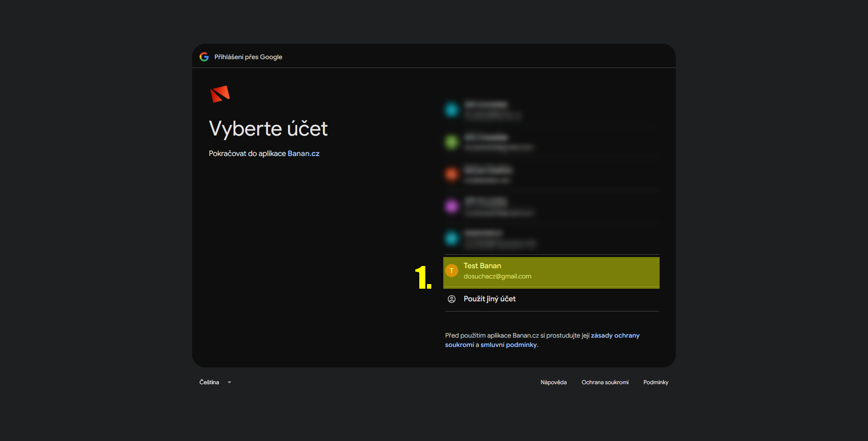Viewport: 868px width, 441px height.
Task: Open the zásady ochrany soukromí link
Action: click(542, 340)
